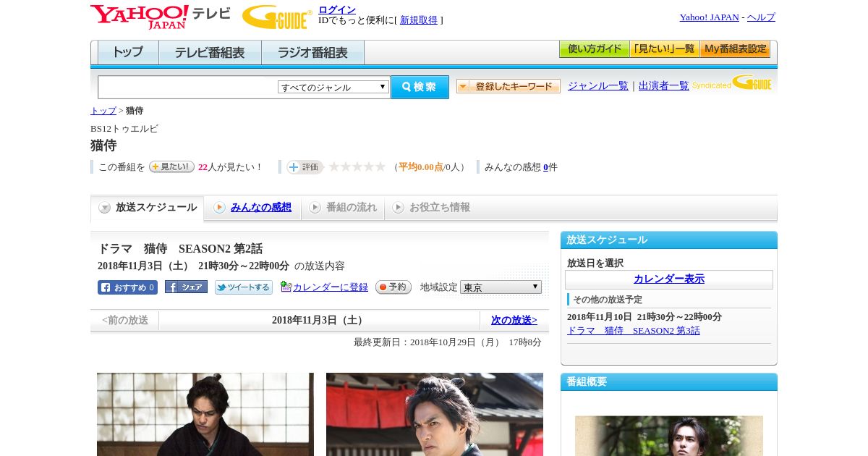Open My番組表設定 button
Screen dimensions: 868x456
click(x=735, y=49)
